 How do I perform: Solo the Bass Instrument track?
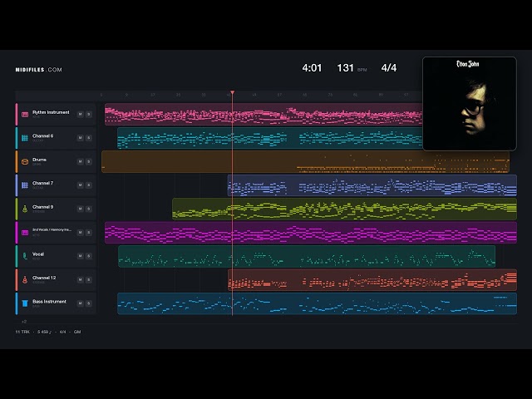89,303
